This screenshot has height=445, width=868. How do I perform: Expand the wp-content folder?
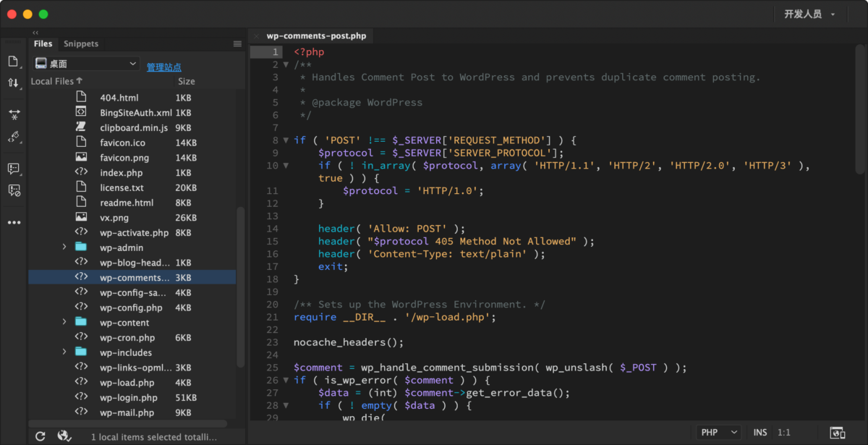coord(64,322)
